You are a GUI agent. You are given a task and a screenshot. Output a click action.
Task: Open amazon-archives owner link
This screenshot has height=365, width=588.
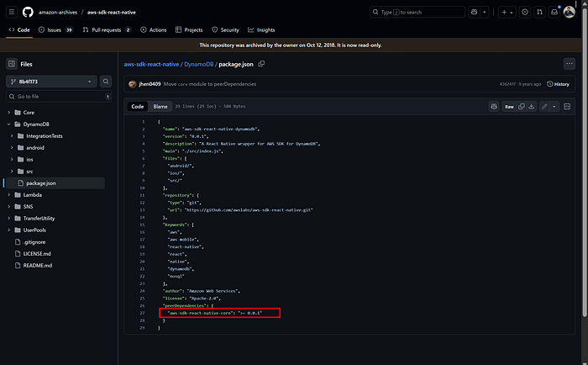coord(58,13)
